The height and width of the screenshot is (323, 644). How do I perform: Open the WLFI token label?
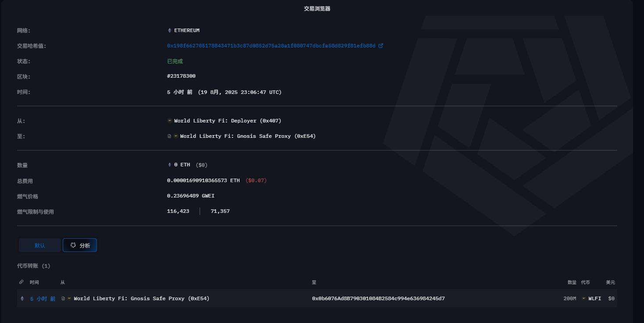click(x=595, y=298)
